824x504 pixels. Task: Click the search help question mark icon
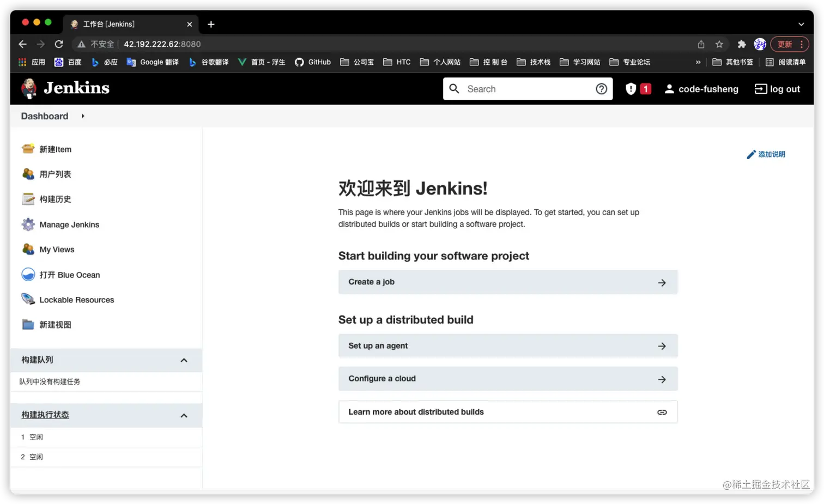coord(601,89)
